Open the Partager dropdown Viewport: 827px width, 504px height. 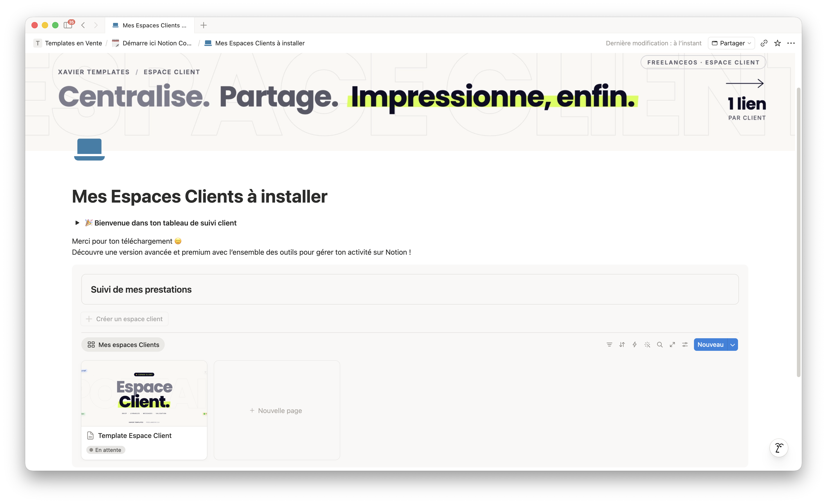click(731, 43)
